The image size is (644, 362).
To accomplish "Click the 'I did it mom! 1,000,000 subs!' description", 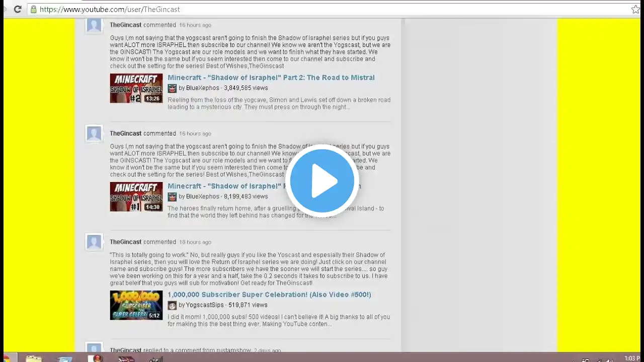I will tap(279, 321).
